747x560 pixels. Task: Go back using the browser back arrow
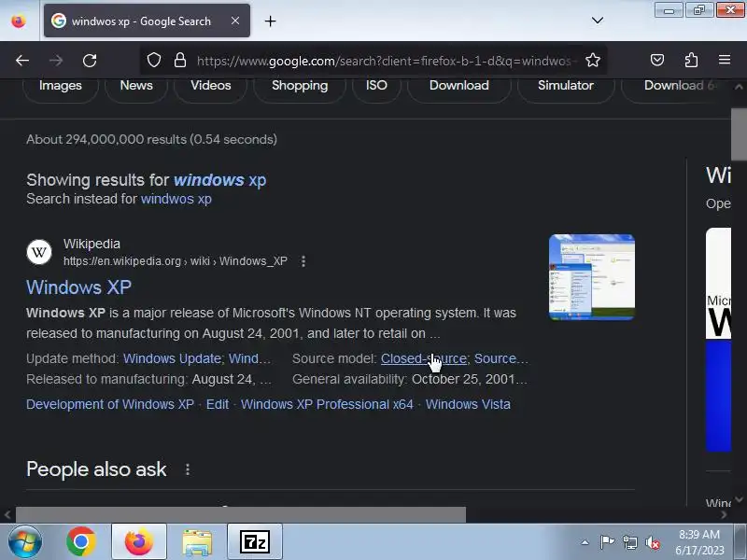(21, 61)
